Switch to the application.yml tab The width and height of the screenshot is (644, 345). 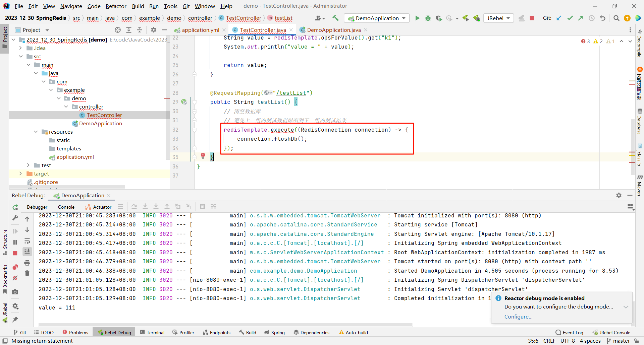[x=200, y=30]
